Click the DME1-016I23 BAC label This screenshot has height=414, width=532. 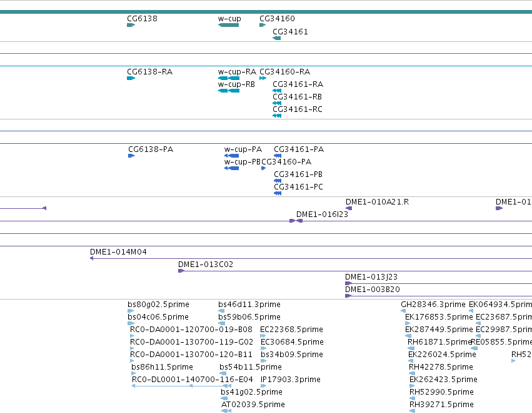point(323,215)
